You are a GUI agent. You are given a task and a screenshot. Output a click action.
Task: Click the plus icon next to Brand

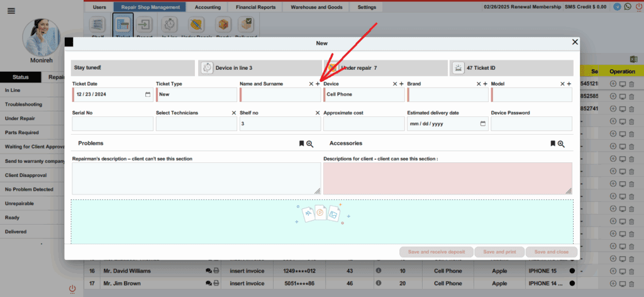[485, 84]
